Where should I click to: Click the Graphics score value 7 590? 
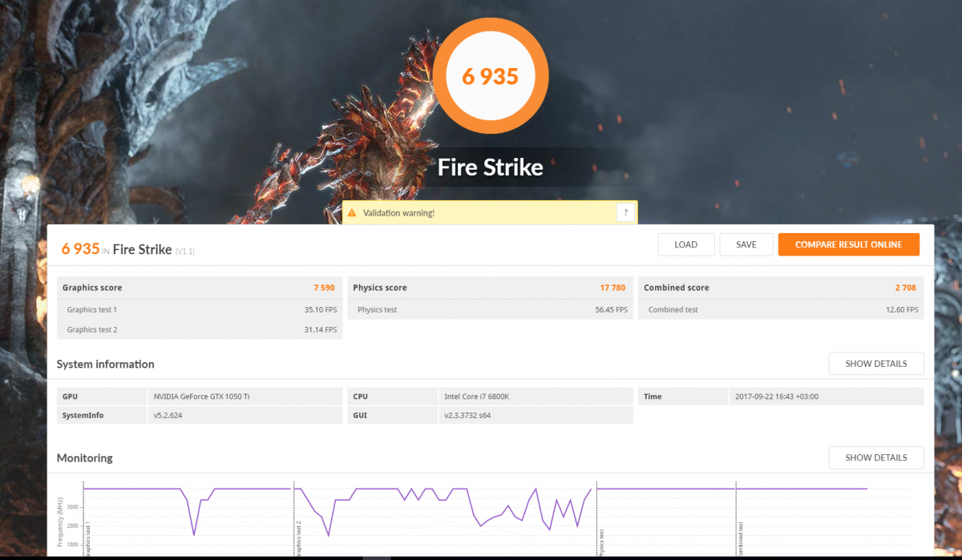(325, 288)
